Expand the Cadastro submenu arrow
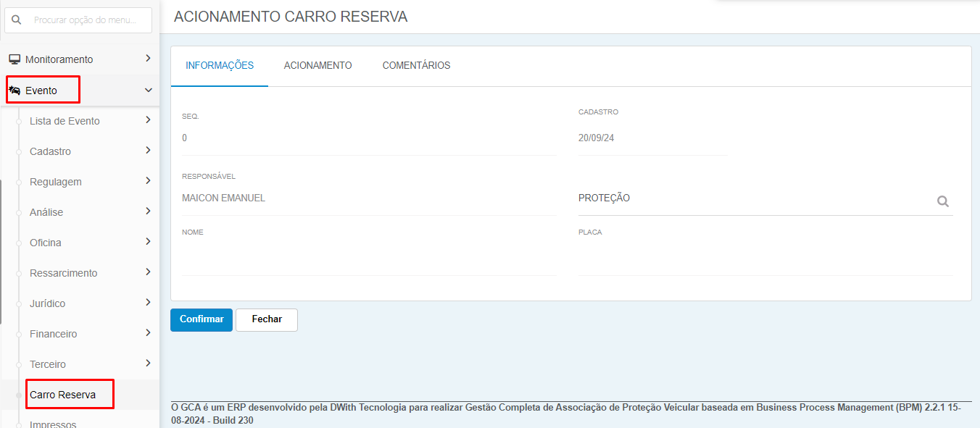This screenshot has width=980, height=428. [x=148, y=151]
